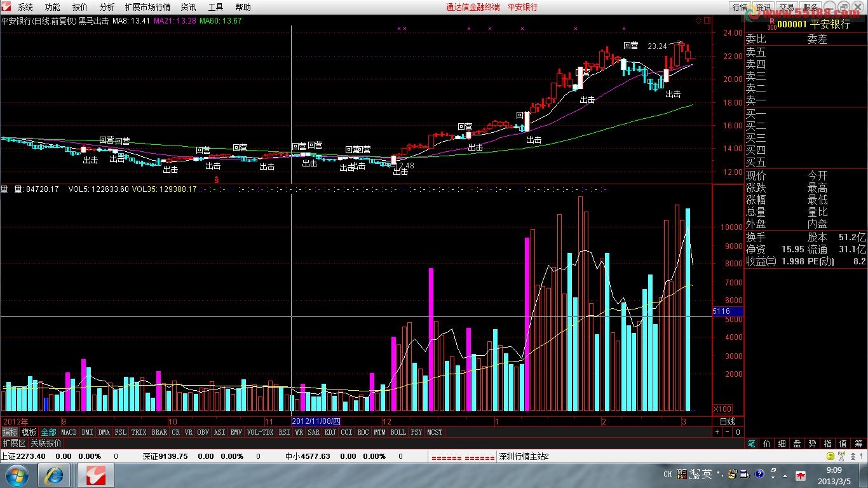Switch to the MACD indicator
Viewport: 868px width, 488px height.
coord(69,432)
